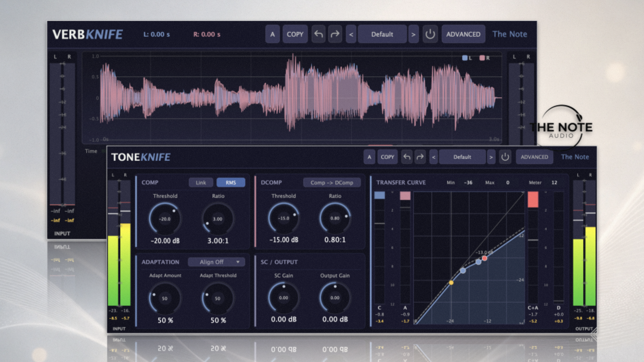Toggle the pink R channel legend in VerbKnife
Image resolution: width=644 pixels, height=362 pixels.
[484, 58]
